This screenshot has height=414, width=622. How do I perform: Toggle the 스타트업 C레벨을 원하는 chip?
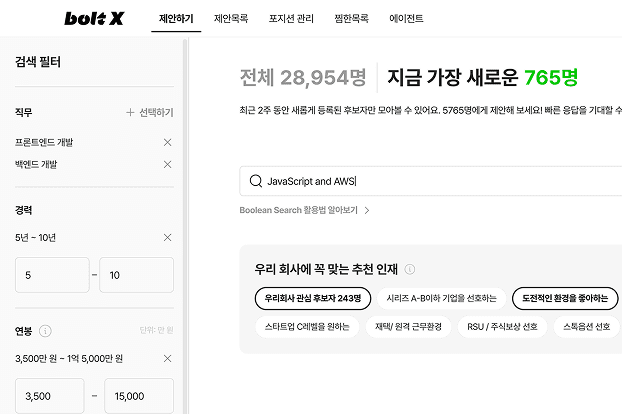(307, 327)
